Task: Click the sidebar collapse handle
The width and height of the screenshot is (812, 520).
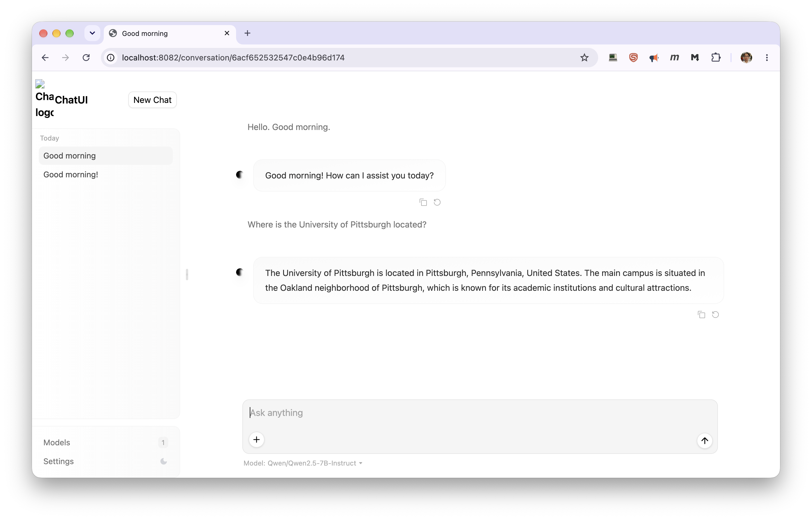Action: tap(187, 275)
